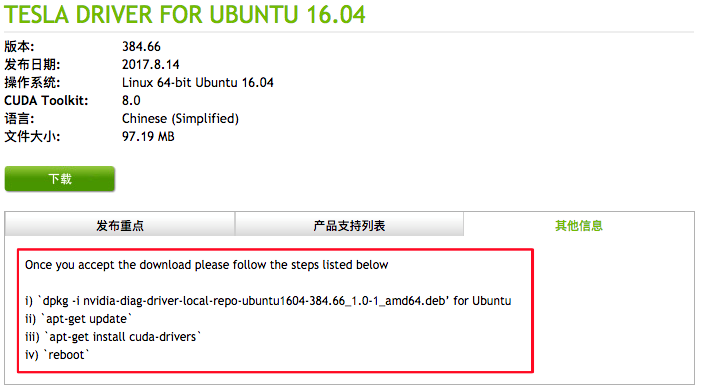Click the dpkg -i nvidia-diag-driver command line

(268, 301)
